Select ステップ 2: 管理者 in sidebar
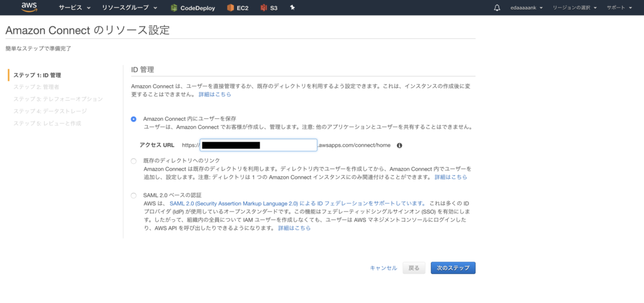 click(36, 87)
